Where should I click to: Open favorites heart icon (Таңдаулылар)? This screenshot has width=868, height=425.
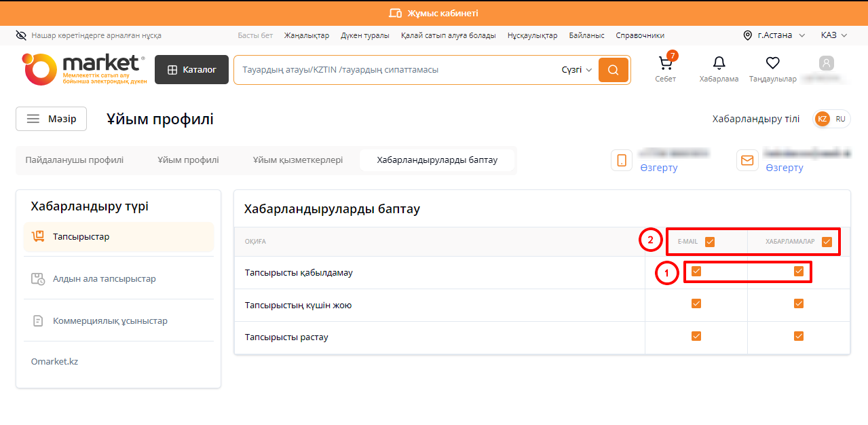click(772, 64)
